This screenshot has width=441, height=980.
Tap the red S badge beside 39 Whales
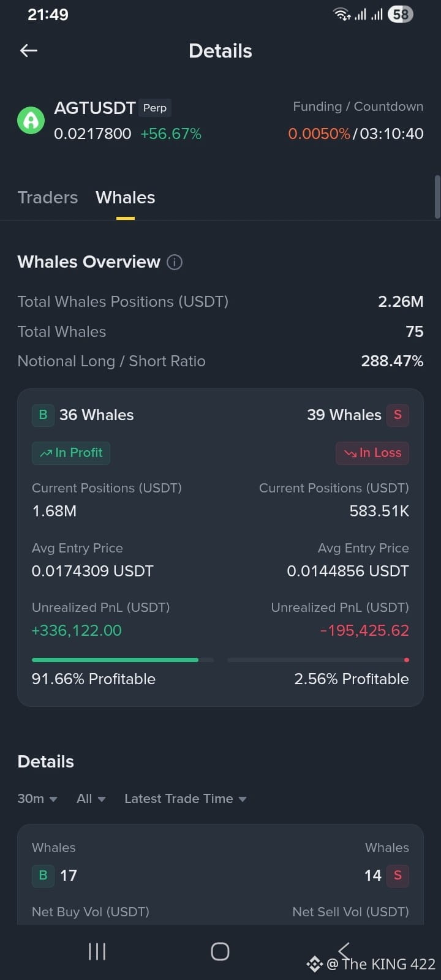(398, 415)
